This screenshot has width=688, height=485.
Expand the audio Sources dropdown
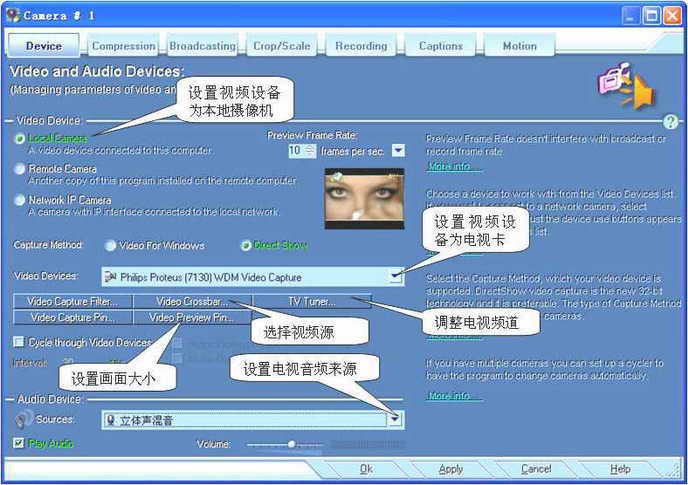coord(395,420)
